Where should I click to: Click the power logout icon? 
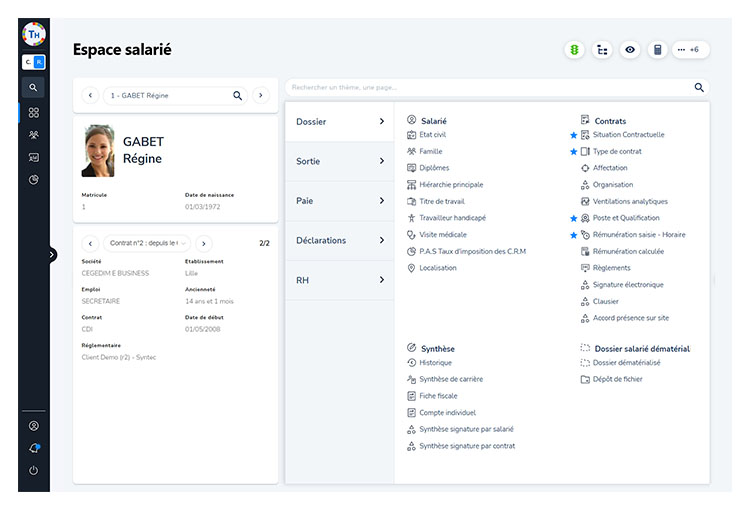coord(34,470)
